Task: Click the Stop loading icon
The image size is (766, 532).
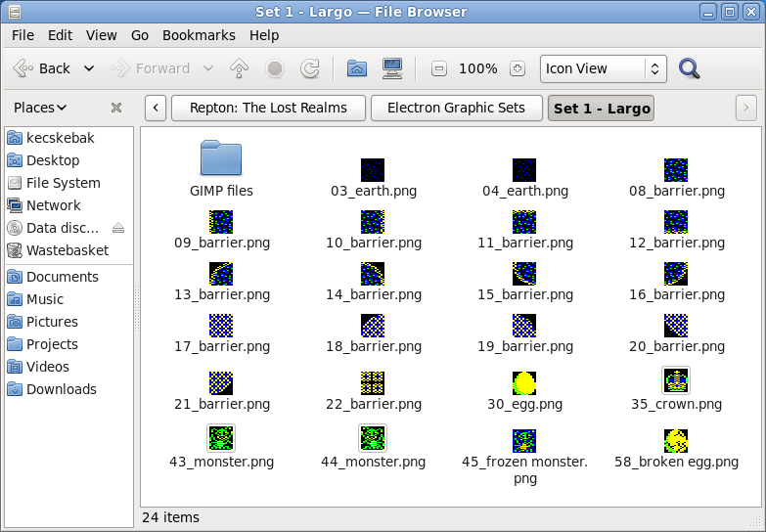Action: 275,68
